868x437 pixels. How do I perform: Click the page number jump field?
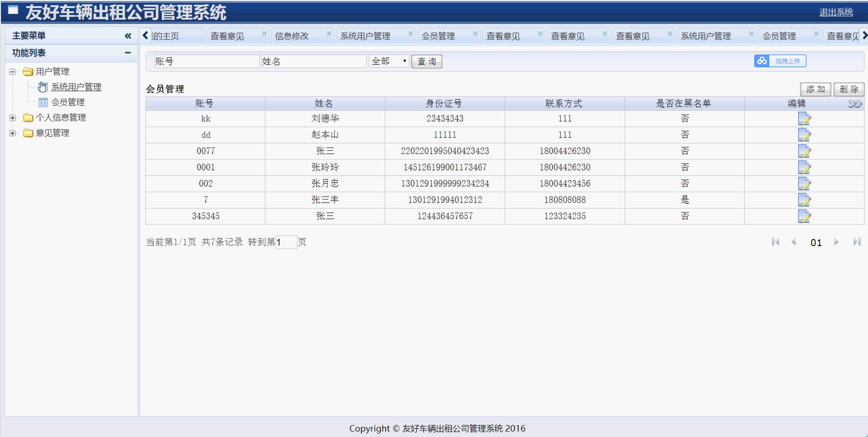coord(286,242)
